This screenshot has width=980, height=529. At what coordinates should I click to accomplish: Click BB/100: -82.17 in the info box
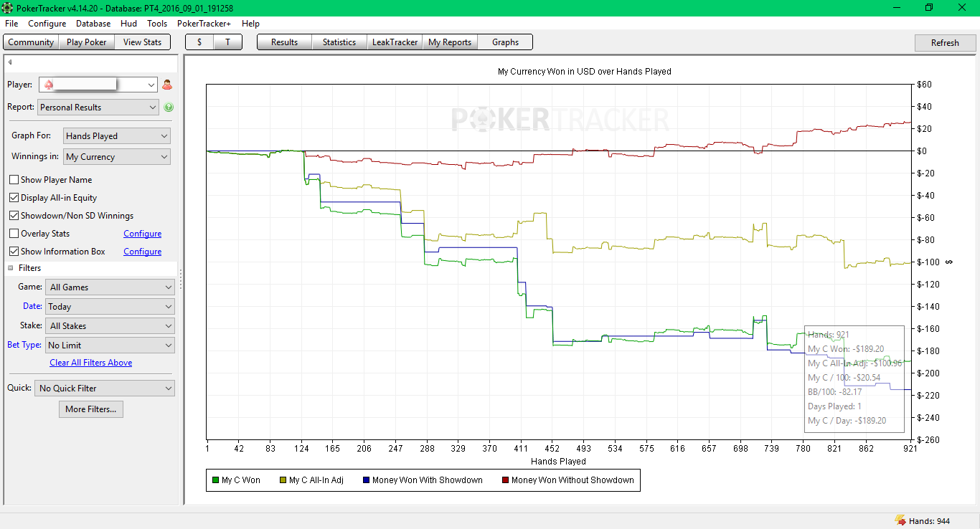coord(835,392)
